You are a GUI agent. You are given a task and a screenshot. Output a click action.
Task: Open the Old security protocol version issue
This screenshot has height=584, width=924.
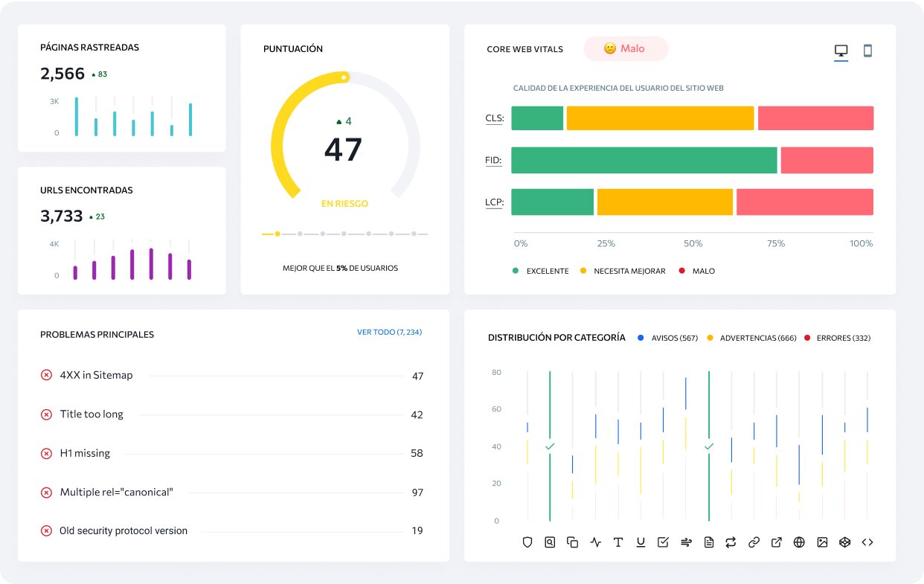tap(123, 531)
